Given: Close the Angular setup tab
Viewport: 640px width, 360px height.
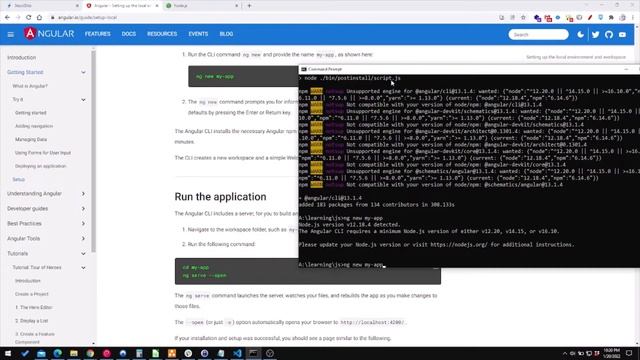Looking at the screenshot, I should (x=157, y=6).
